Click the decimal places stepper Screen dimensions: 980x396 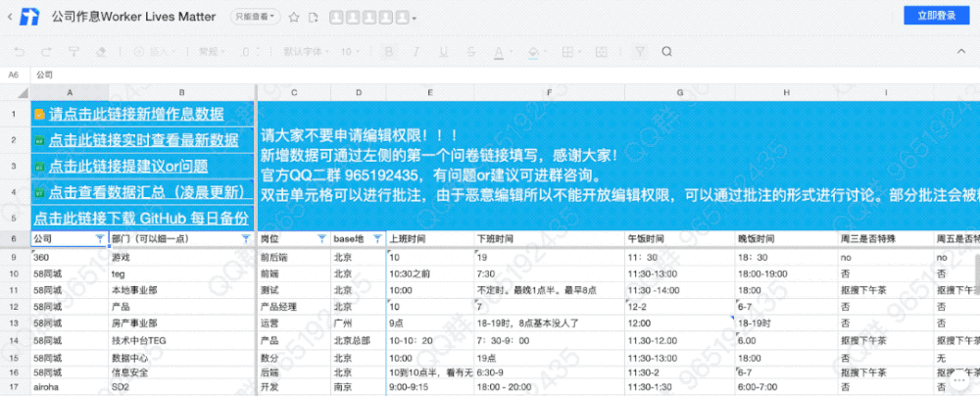coord(250,51)
